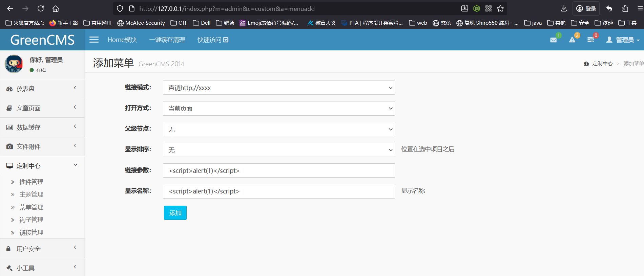
Task: Click the 定制中心 breadcrumb link
Action: (602, 64)
